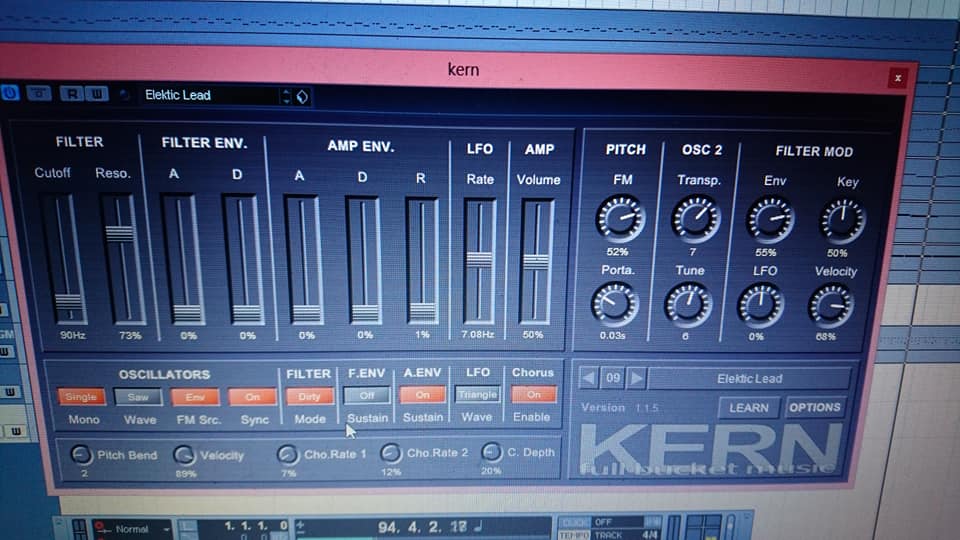Click the AMP Volume slider

click(536, 262)
